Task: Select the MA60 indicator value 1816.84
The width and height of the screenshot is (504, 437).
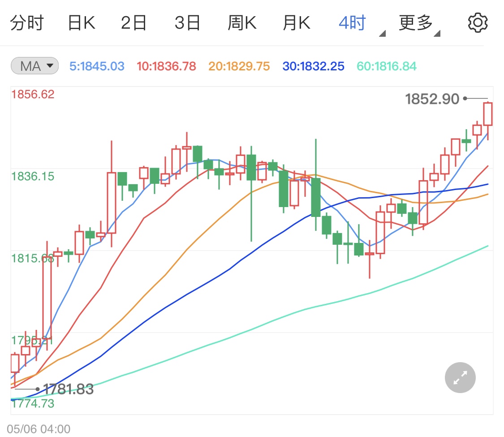Action: coord(386,66)
